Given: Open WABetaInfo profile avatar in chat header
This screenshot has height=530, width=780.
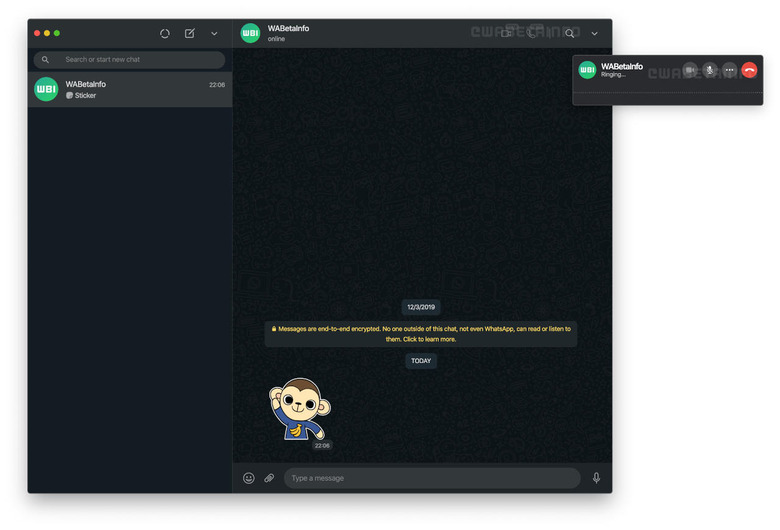Looking at the screenshot, I should [x=250, y=33].
